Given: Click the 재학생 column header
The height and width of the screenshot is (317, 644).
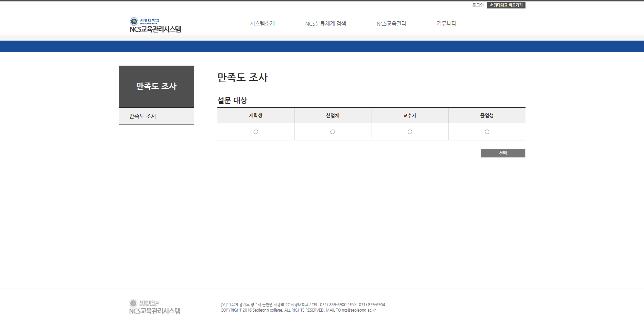Looking at the screenshot, I should tap(256, 115).
